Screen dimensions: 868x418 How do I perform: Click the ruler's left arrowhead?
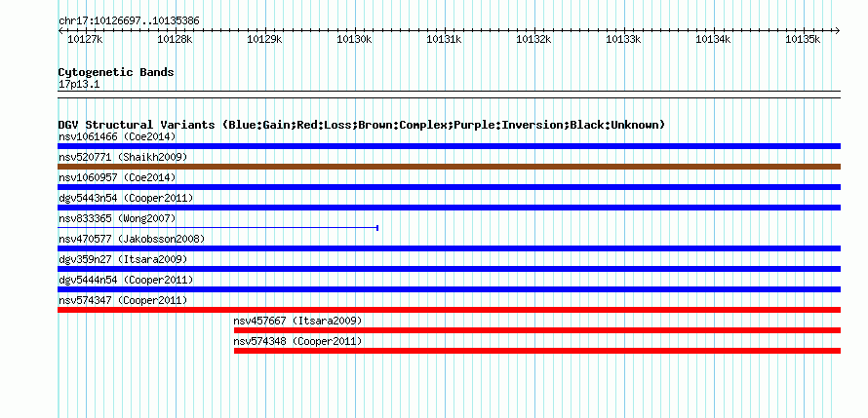(x=60, y=30)
